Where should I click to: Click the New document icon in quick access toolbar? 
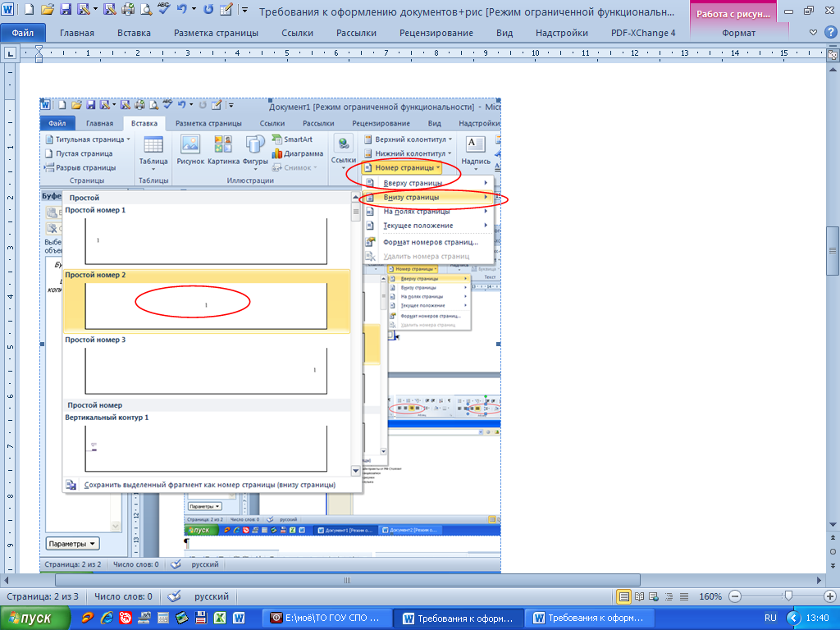tap(30, 10)
